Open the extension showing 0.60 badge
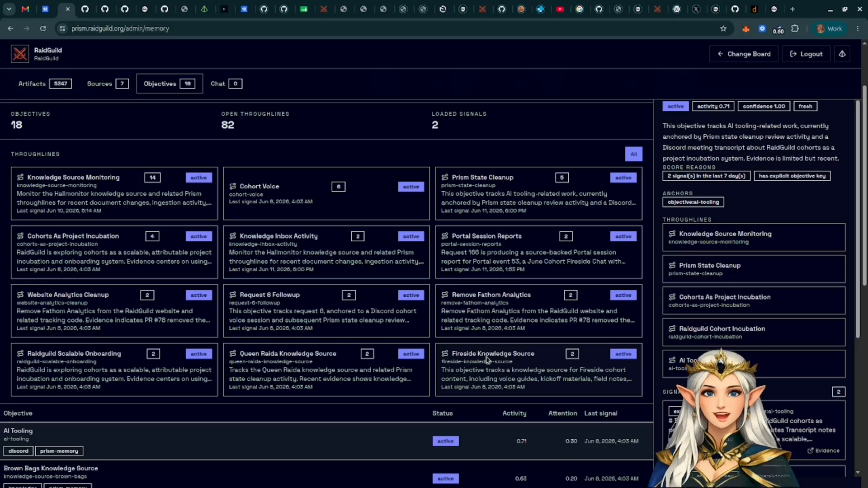 coord(778,29)
